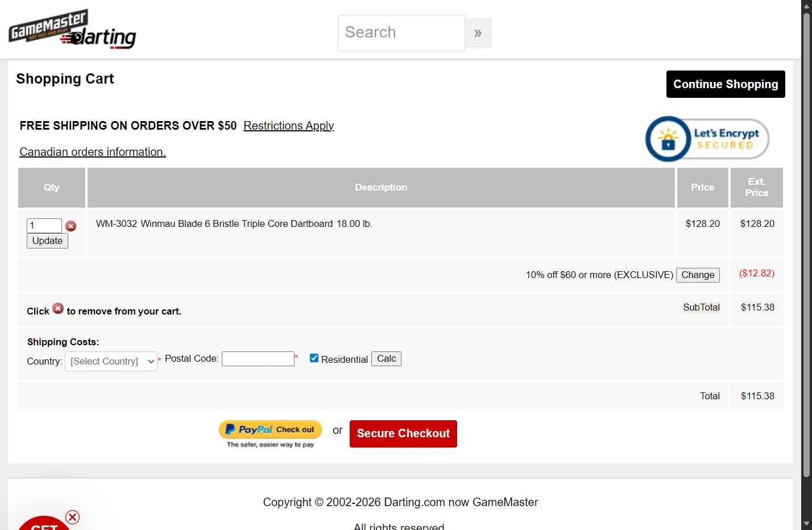Open the Let's Encrypt Secured badge
Image resolution: width=812 pixels, height=530 pixels.
click(x=707, y=139)
